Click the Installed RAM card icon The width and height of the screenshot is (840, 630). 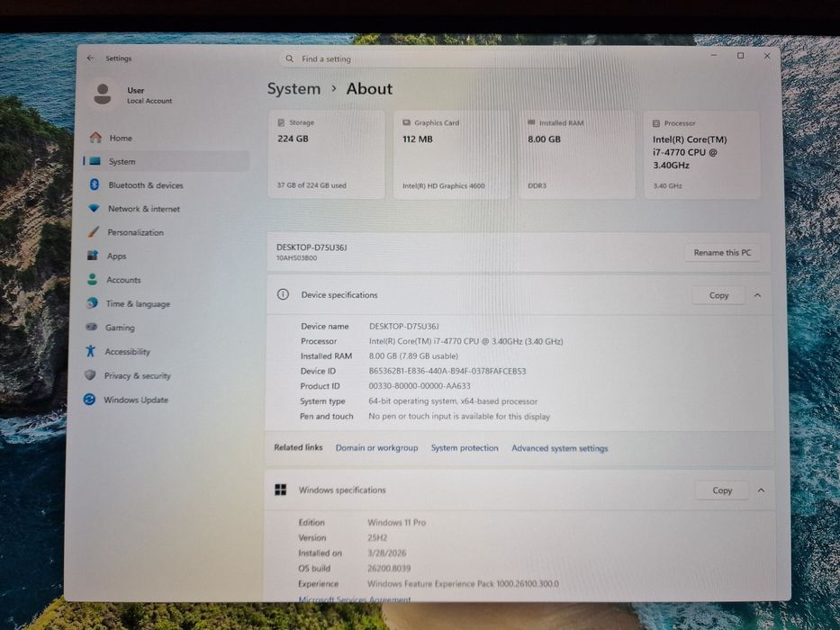click(x=531, y=122)
